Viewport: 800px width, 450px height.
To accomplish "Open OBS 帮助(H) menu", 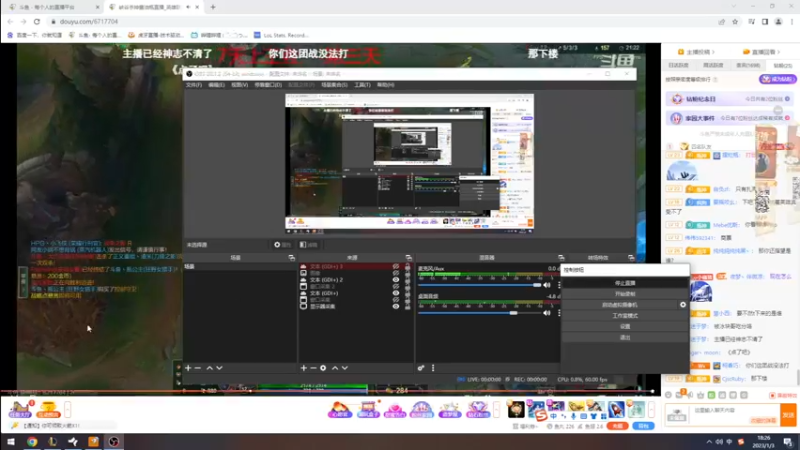I will click(x=386, y=85).
